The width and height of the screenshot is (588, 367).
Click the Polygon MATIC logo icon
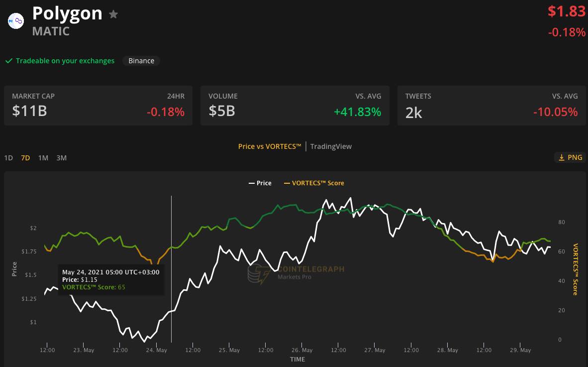tap(16, 21)
